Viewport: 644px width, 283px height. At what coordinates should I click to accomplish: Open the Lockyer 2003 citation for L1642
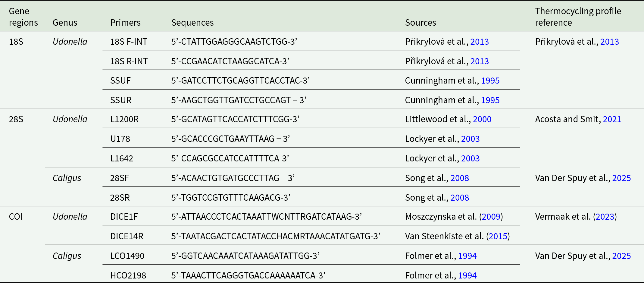pyautogui.click(x=470, y=158)
